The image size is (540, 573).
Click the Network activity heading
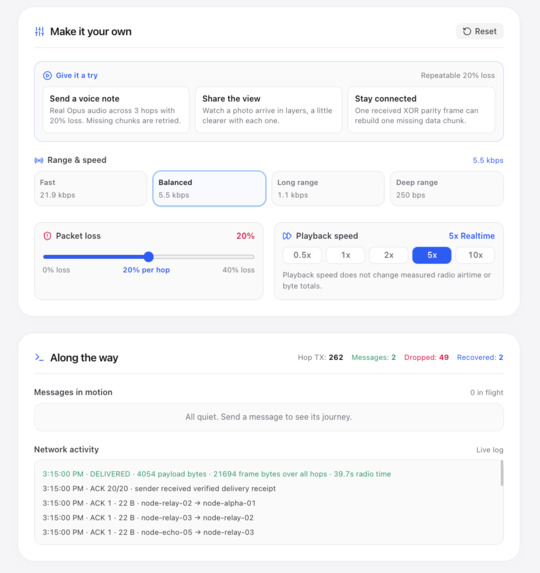[66, 449]
